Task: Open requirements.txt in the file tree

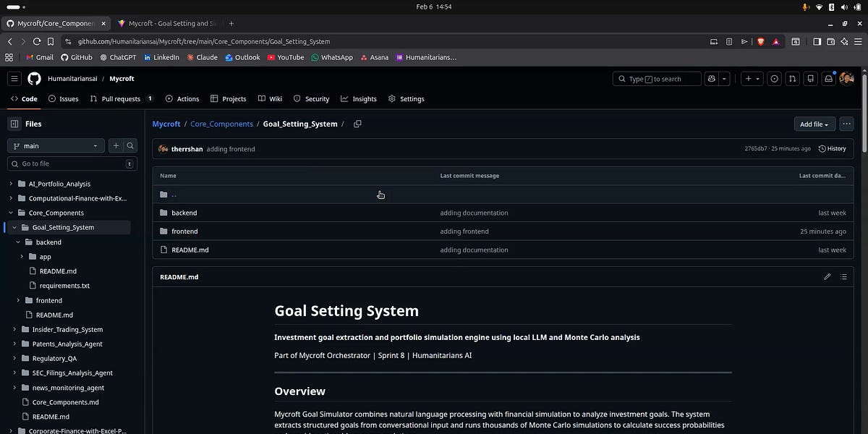Action: tap(64, 286)
